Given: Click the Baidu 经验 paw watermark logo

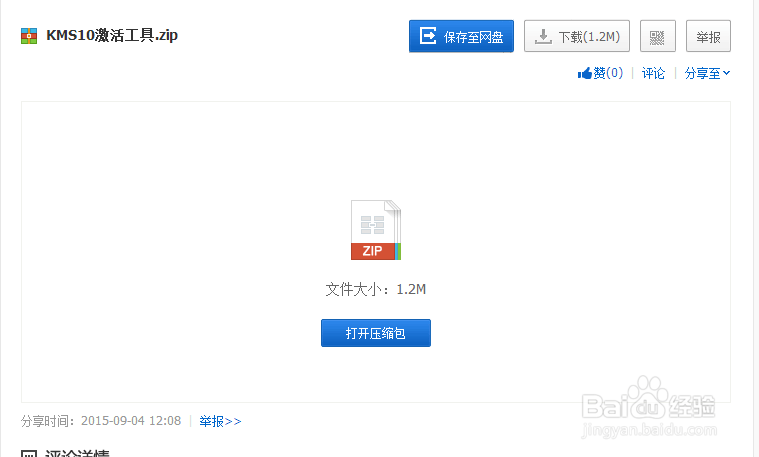Looking at the screenshot, I should pyautogui.click(x=649, y=407).
